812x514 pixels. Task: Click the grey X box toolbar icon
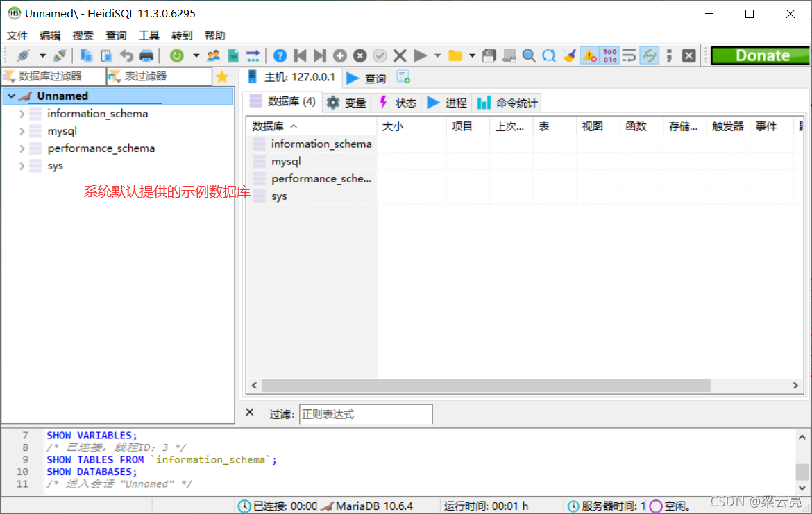pos(688,55)
